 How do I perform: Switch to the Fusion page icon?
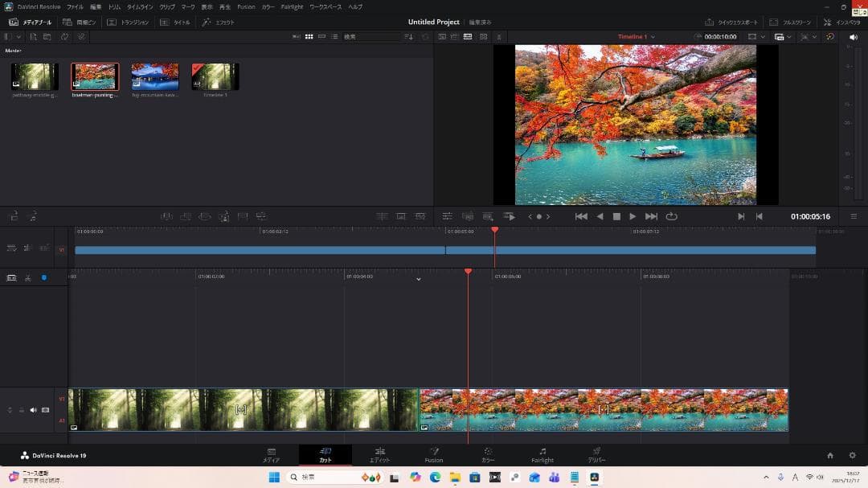click(x=434, y=452)
